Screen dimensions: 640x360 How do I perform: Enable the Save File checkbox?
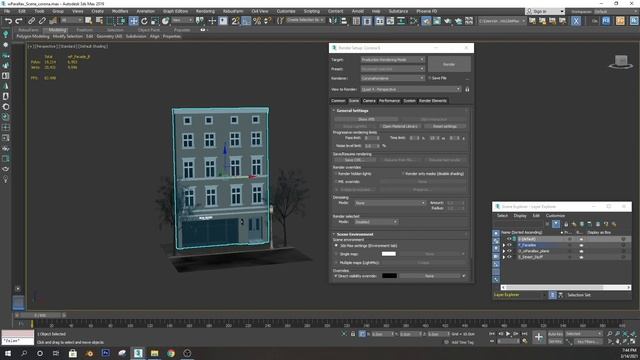click(429, 78)
